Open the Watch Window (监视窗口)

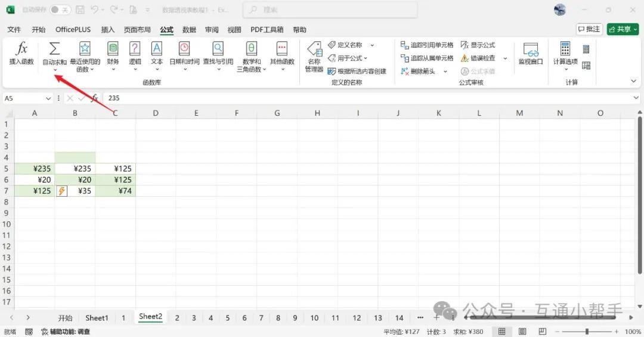coord(530,54)
